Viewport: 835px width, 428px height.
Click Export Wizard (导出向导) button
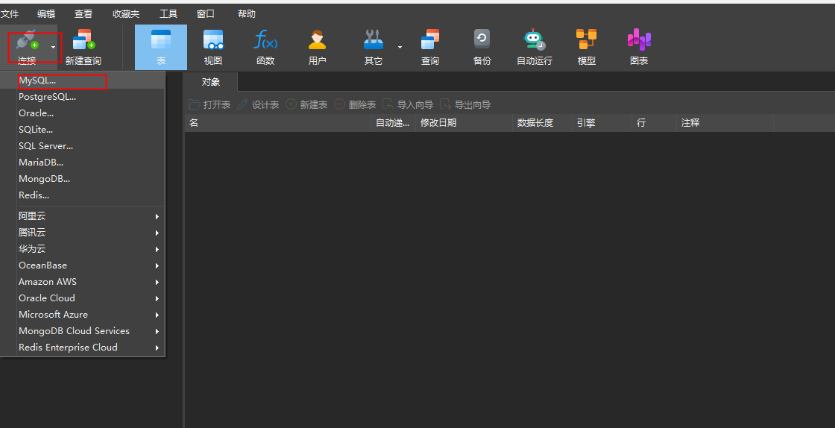coord(466,105)
